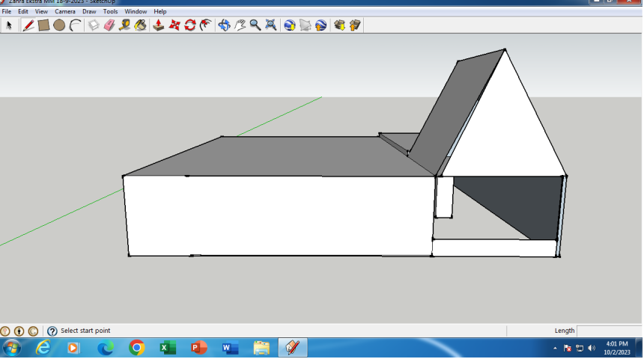Click the Zoom magnifier tool
Viewport: 644px width, 362px height.
(255, 25)
